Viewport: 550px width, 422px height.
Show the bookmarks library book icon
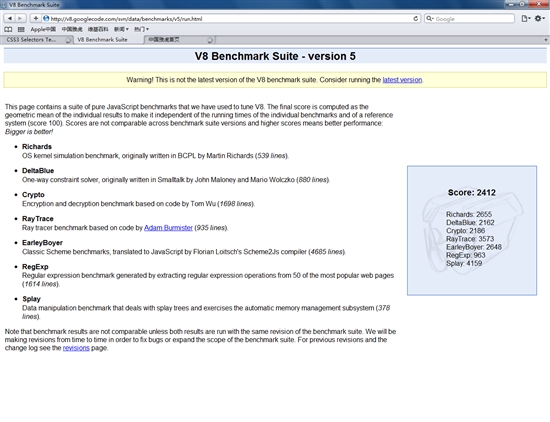coord(8,29)
